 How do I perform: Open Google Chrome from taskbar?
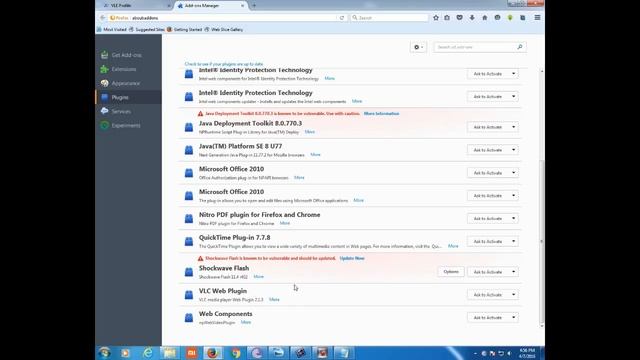coord(236,353)
